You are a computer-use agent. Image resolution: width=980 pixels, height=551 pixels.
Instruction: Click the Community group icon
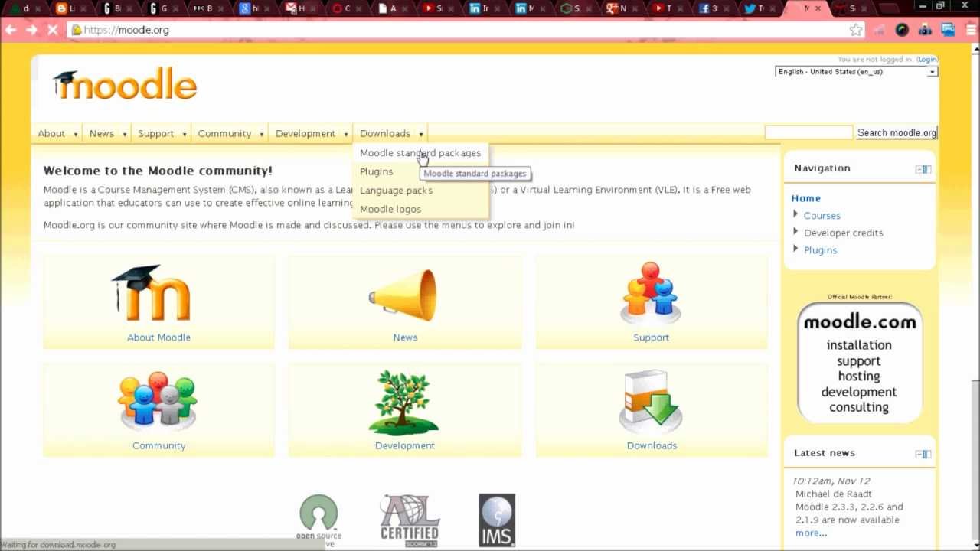click(x=158, y=402)
